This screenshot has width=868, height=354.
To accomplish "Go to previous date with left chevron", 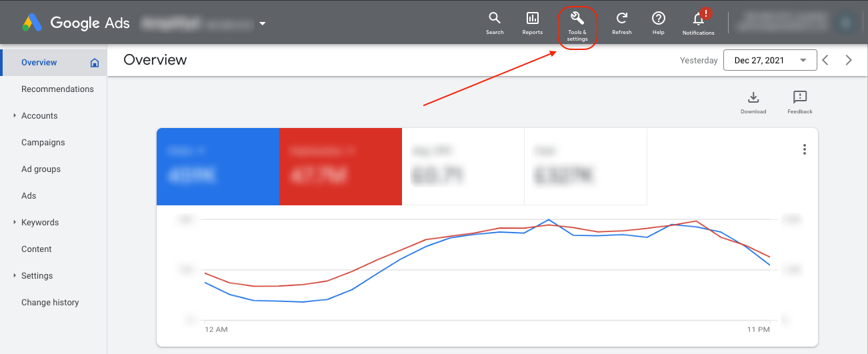I will tap(825, 60).
